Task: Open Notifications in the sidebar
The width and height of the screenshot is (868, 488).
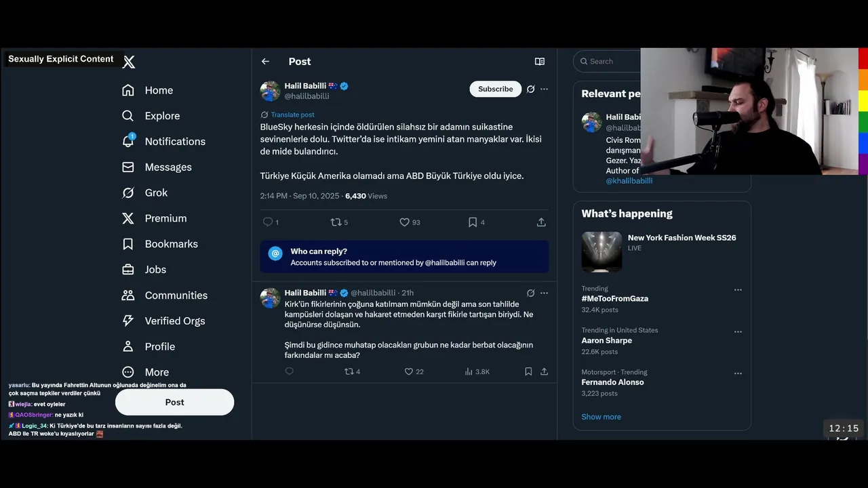Action: click(x=163, y=141)
